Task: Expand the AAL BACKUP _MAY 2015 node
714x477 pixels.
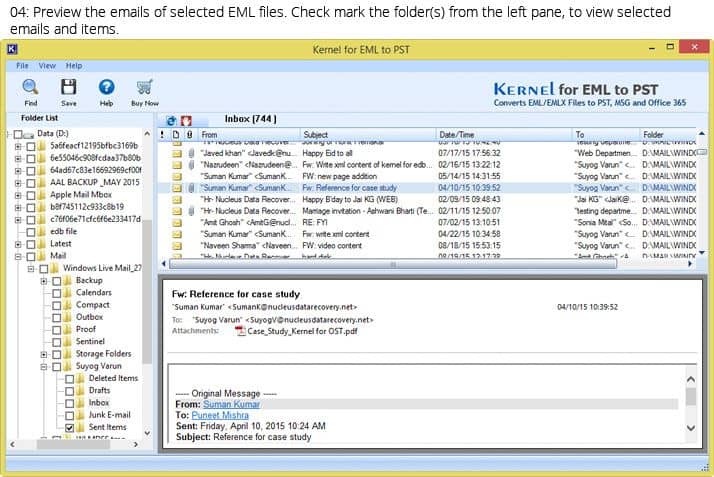Action: click(x=18, y=183)
